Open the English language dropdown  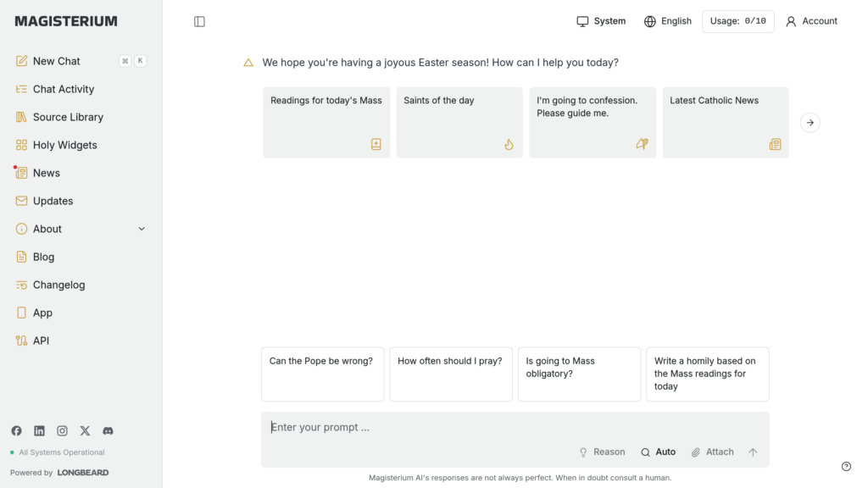click(x=668, y=21)
